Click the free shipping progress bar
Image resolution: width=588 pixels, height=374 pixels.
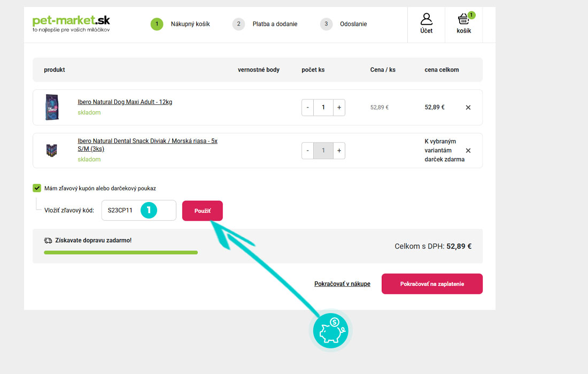(121, 253)
